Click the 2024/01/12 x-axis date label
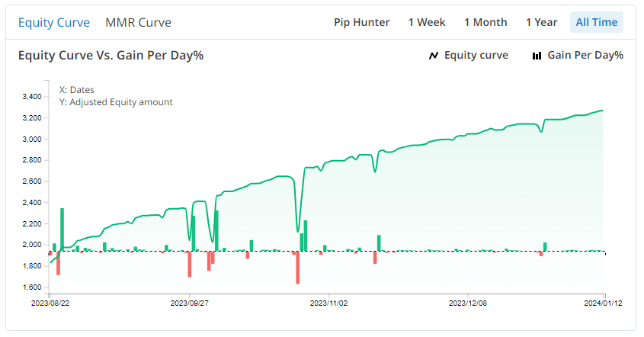 click(604, 303)
